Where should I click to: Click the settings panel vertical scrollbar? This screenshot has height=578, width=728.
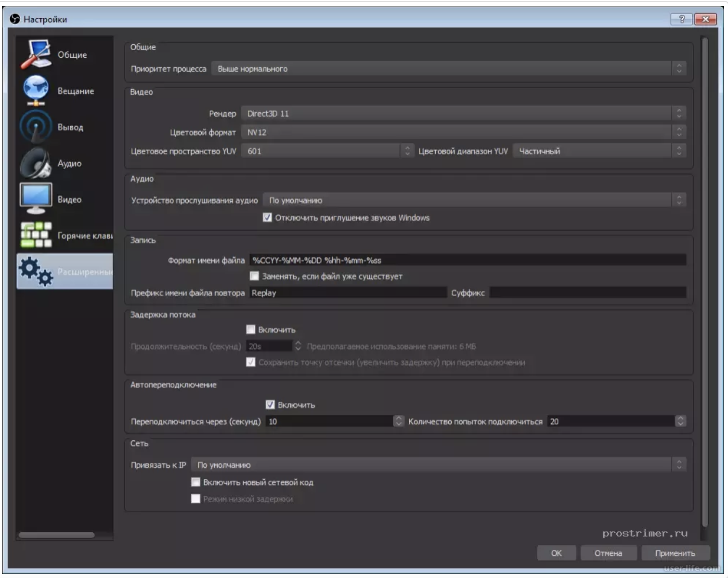pos(705,282)
